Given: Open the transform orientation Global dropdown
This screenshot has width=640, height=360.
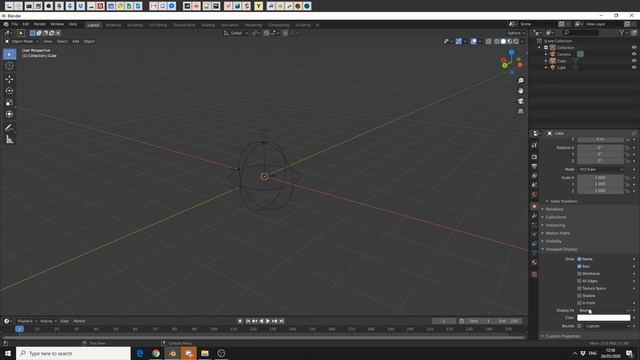Looking at the screenshot, I should tap(236, 33).
